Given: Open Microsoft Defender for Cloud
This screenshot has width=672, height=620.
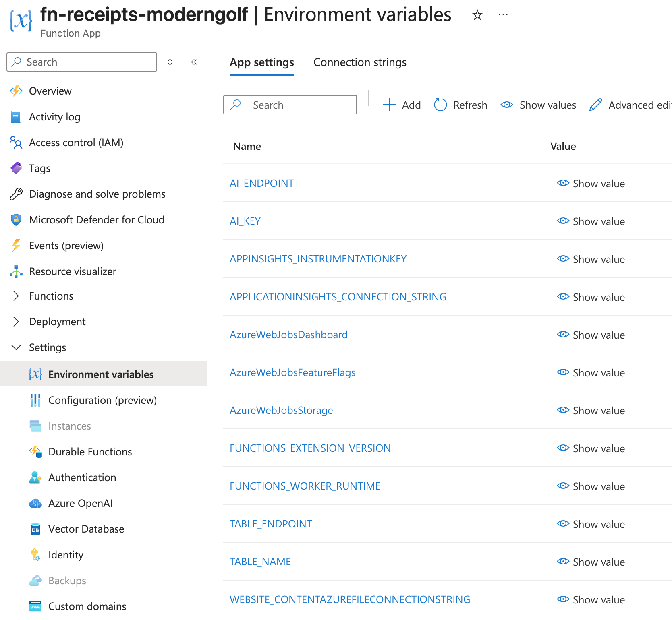Looking at the screenshot, I should pyautogui.click(x=97, y=220).
